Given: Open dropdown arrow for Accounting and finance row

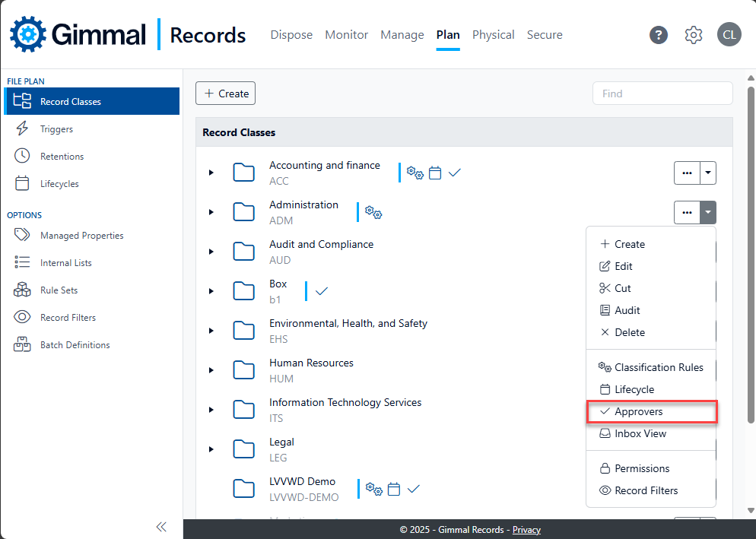Looking at the screenshot, I should point(708,173).
